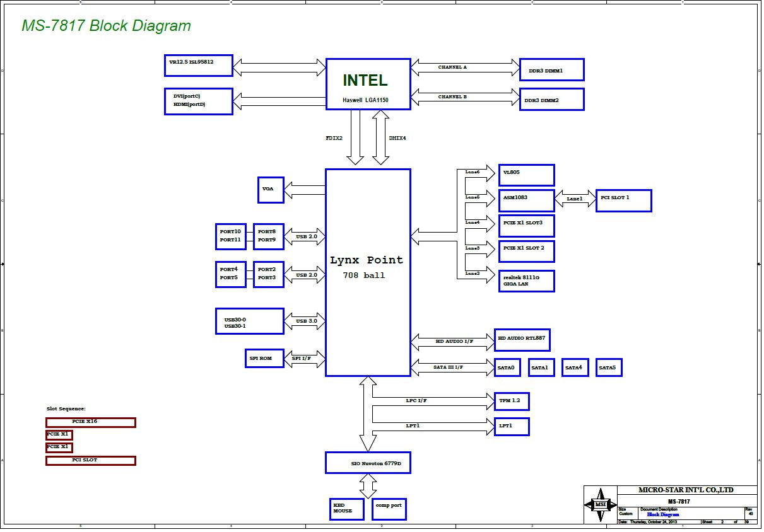
Task: Click the CHANNEL A arrow label
Action: (x=452, y=67)
